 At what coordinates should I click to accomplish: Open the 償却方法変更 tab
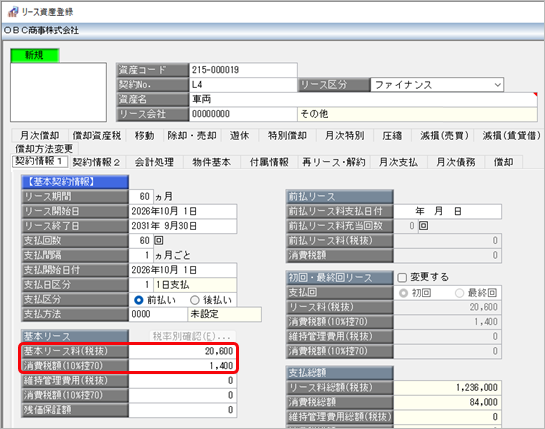(x=44, y=149)
